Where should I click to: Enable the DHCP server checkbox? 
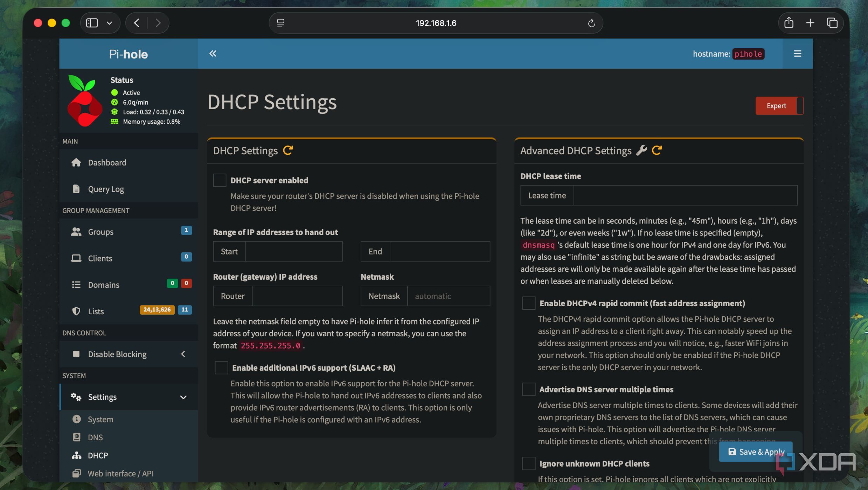(220, 180)
